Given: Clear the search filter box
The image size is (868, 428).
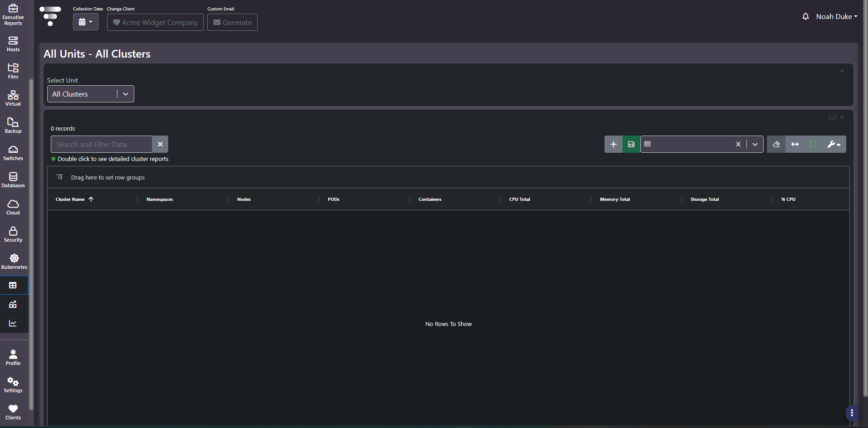Looking at the screenshot, I should [160, 144].
